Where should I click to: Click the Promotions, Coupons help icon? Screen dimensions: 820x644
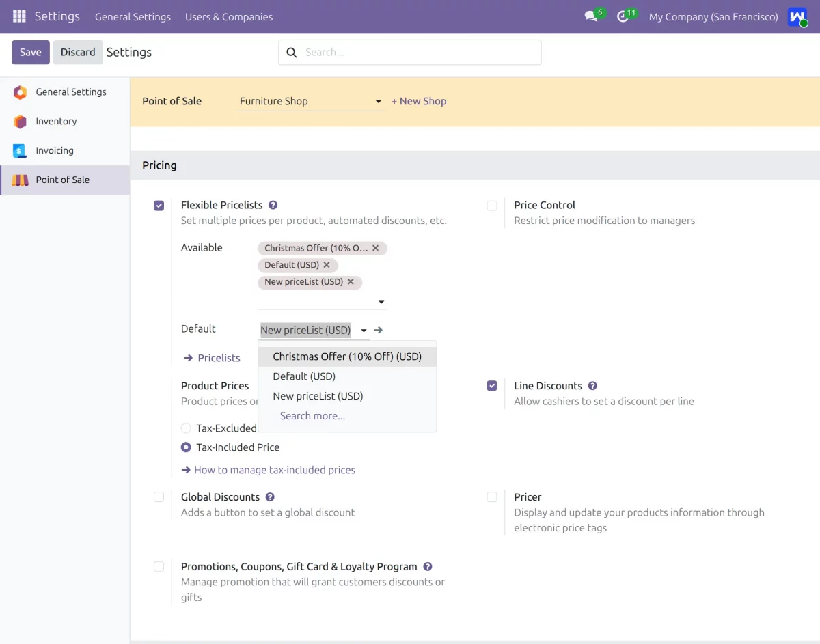(428, 567)
